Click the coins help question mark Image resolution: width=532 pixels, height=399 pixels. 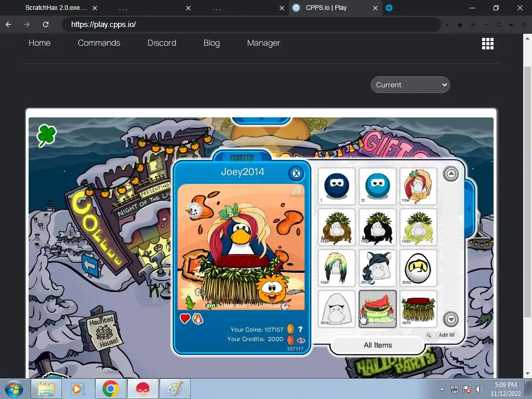(x=300, y=329)
